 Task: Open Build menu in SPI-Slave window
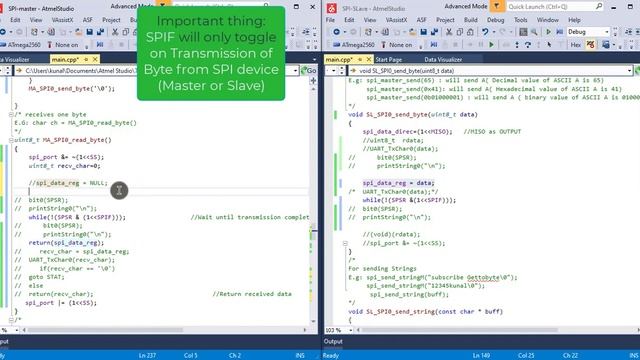pyautogui.click(x=470, y=20)
